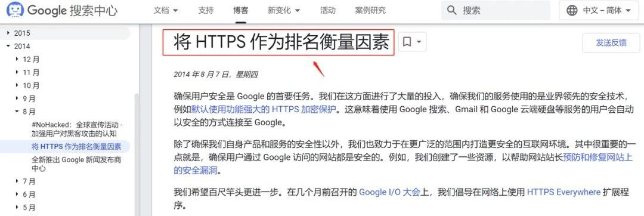Click the bookmark icon beside the title
This screenshot has width=644, height=216.
point(407,42)
